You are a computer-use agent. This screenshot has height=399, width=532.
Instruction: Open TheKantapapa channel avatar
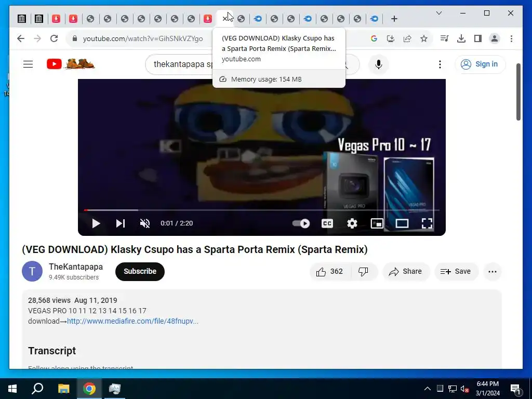click(x=32, y=271)
